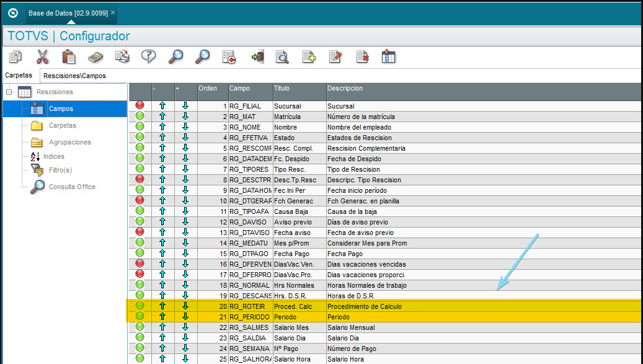This screenshot has height=364, width=643.
Task: Open the Carpetas tree item
Action: pyautogui.click(x=63, y=125)
